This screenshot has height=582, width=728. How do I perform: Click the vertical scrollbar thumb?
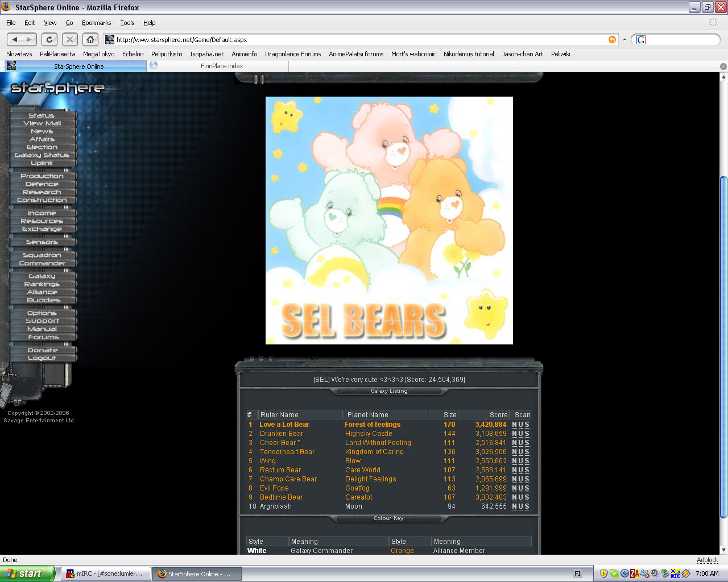click(723, 347)
